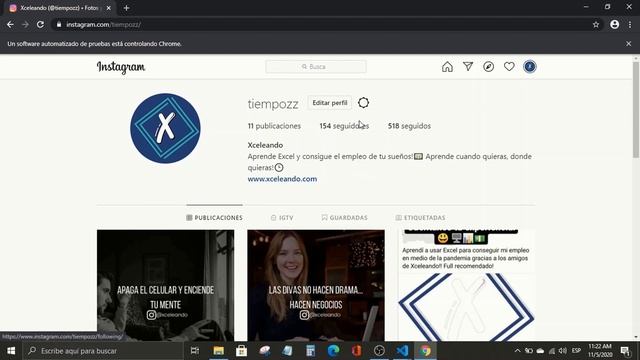Click the page vertical scrollbar
This screenshot has height=360, width=640.
pos(636,110)
